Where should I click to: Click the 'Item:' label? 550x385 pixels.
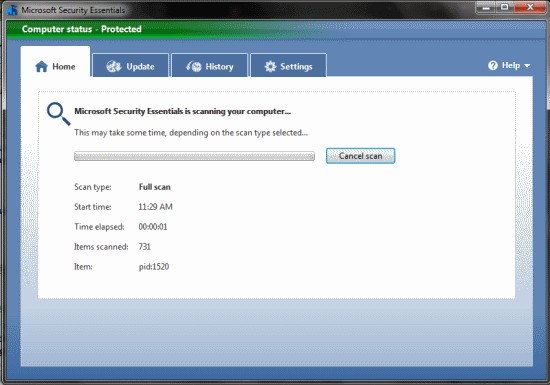(x=83, y=267)
